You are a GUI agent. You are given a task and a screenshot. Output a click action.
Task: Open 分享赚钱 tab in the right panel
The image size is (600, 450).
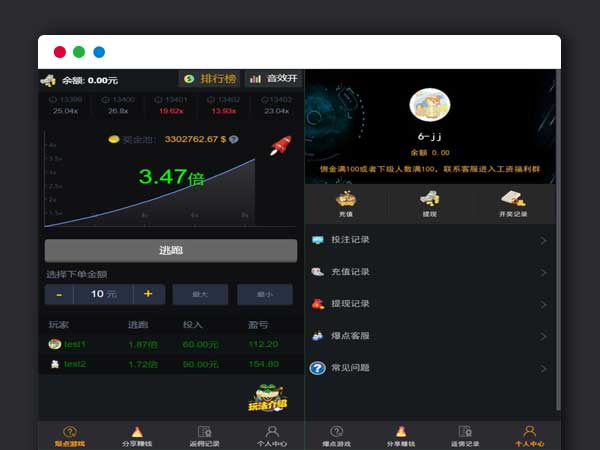pyautogui.click(x=401, y=436)
